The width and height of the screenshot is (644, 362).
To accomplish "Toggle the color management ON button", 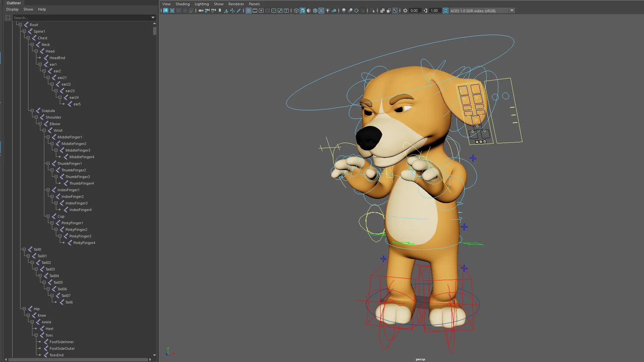I will coord(446,11).
